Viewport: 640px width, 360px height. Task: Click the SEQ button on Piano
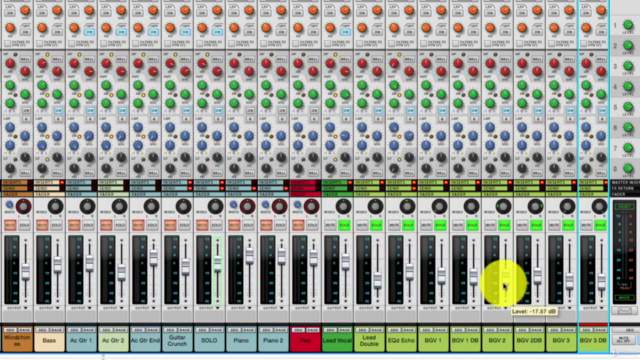point(234,330)
